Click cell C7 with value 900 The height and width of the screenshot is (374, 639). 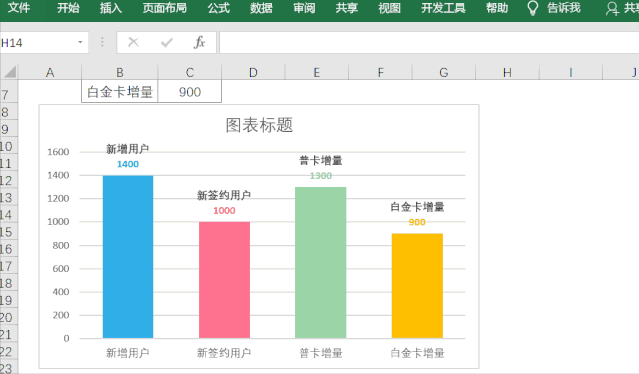point(189,92)
